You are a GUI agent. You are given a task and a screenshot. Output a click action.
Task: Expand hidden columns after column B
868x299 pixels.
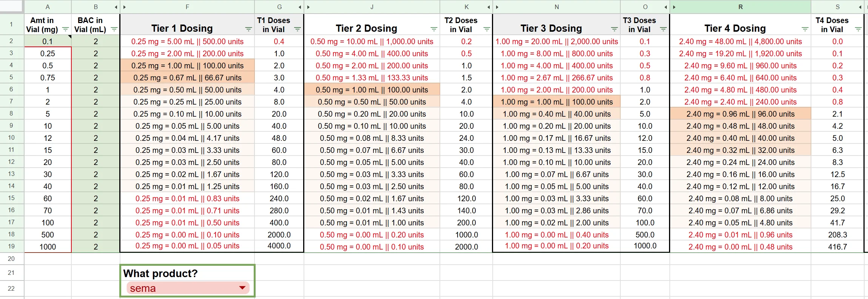click(116, 7)
